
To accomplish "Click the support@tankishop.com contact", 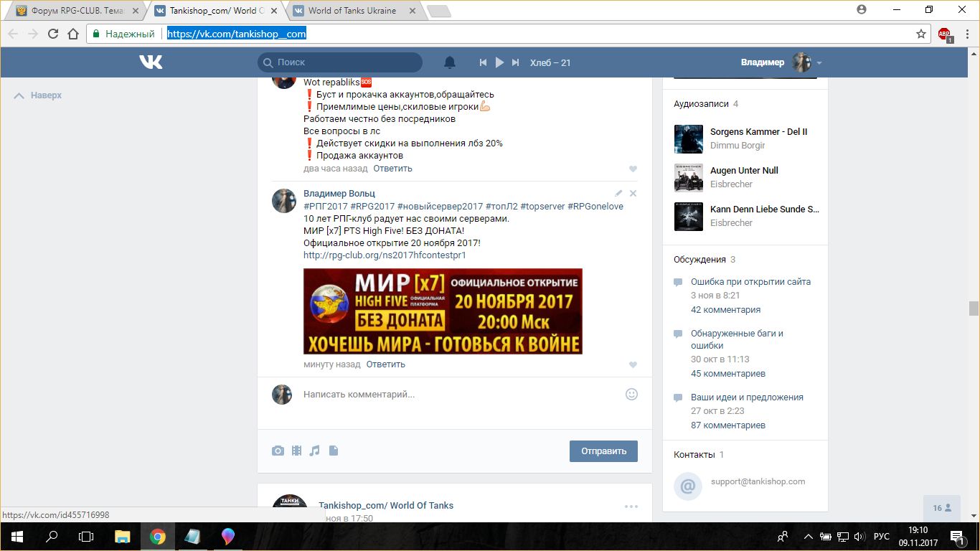I will pyautogui.click(x=758, y=482).
